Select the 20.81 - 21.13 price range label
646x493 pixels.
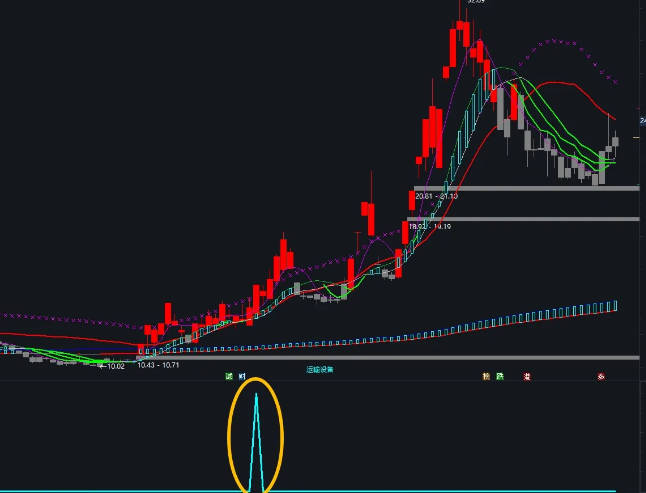tap(436, 196)
